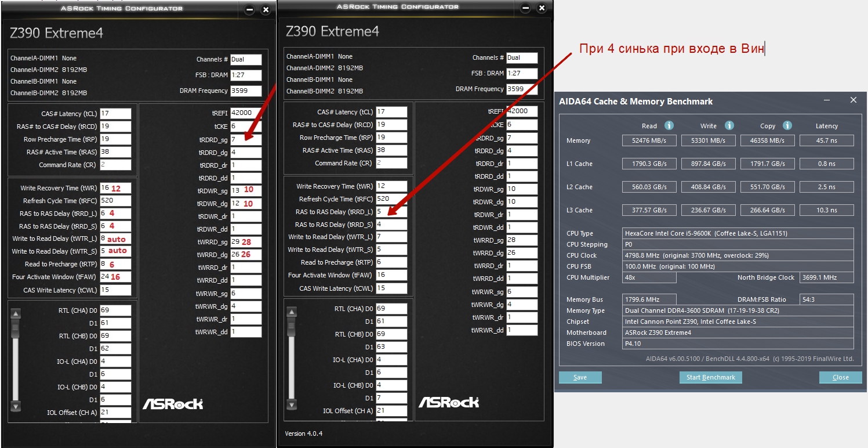Click the scroll-up arrow in left Timing Configurator
Image resolution: width=868 pixels, height=448 pixels.
16,314
